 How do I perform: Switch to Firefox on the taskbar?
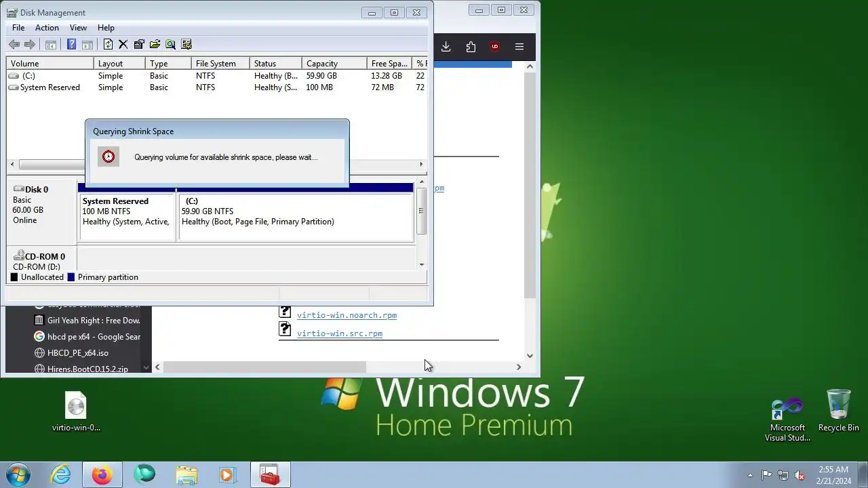pyautogui.click(x=102, y=474)
